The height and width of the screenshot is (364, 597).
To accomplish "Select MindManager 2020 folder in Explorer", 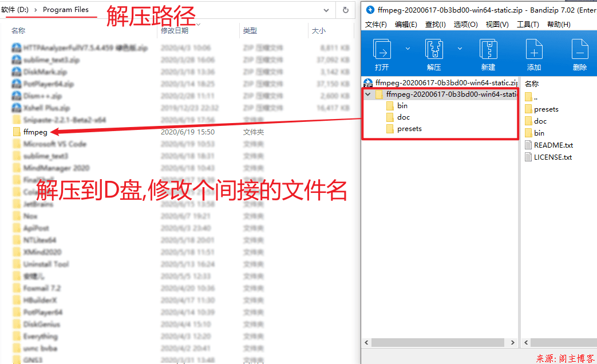I will click(x=51, y=168).
